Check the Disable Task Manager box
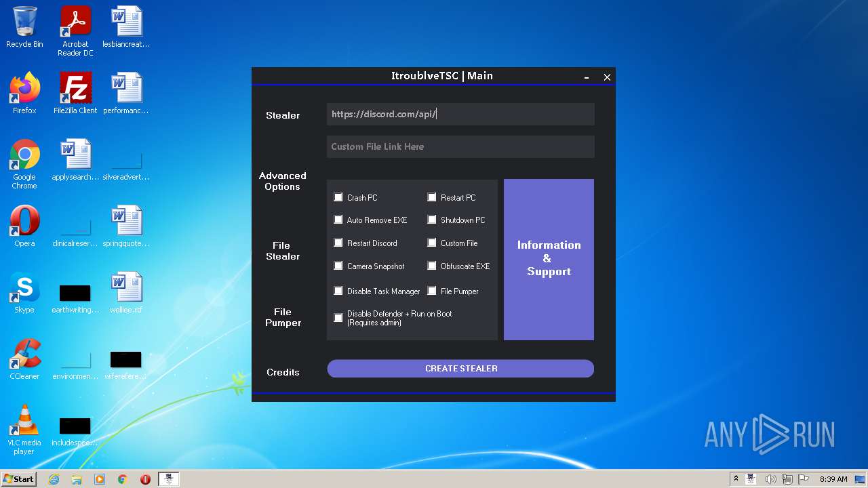868x488 pixels. coord(338,291)
